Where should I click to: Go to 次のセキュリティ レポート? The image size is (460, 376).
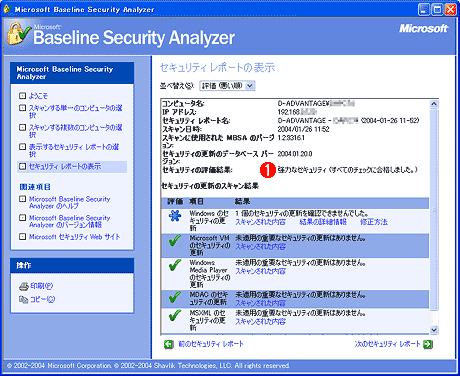[387, 344]
